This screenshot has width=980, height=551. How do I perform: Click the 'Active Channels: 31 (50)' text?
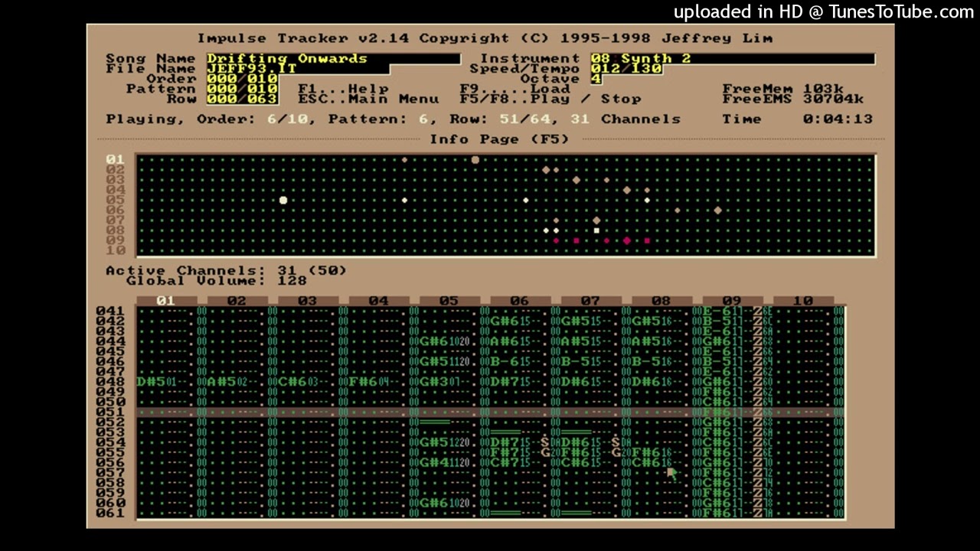pos(226,270)
